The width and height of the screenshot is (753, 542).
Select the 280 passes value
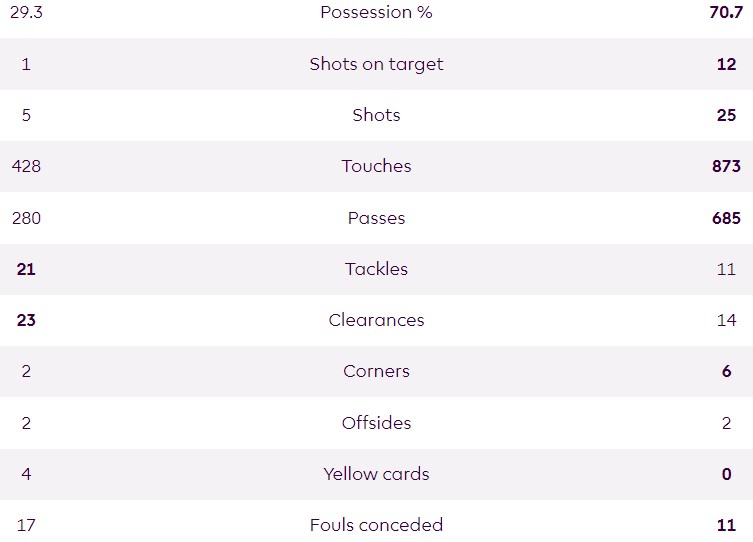tap(26, 218)
